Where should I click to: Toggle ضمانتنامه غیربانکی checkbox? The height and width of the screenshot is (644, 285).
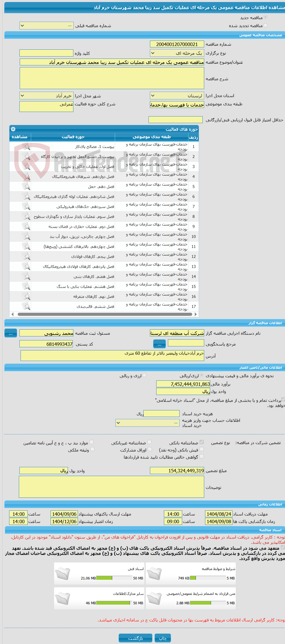pyautogui.click(x=150, y=442)
